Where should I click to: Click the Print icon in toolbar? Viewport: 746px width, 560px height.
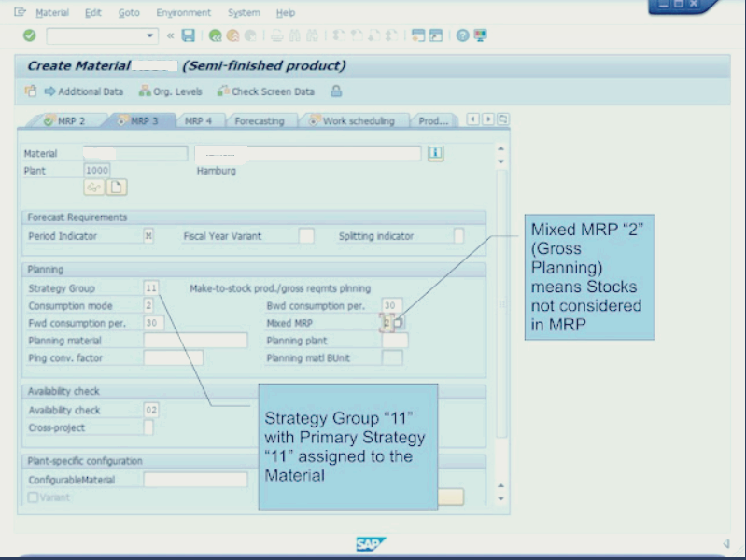(x=277, y=35)
